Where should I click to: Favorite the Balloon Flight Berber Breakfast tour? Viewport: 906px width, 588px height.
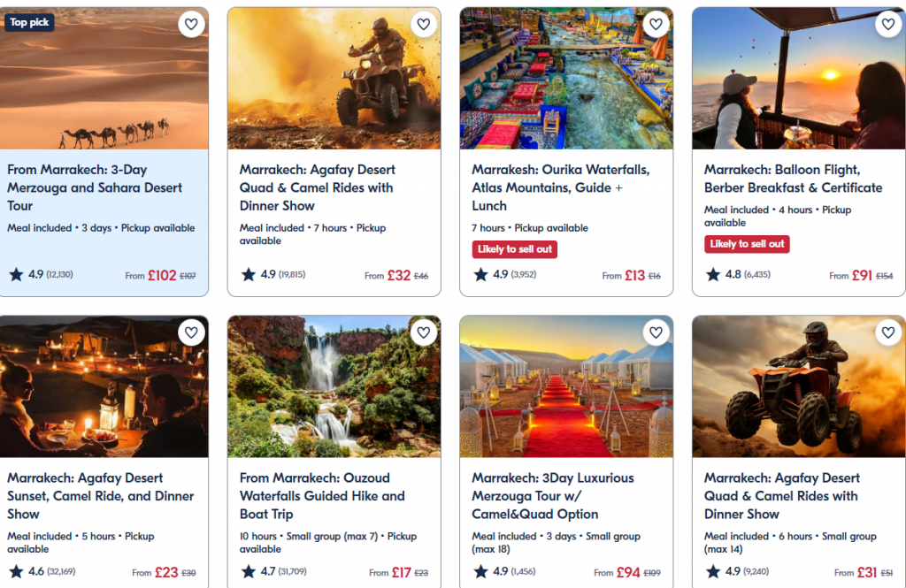click(x=887, y=24)
